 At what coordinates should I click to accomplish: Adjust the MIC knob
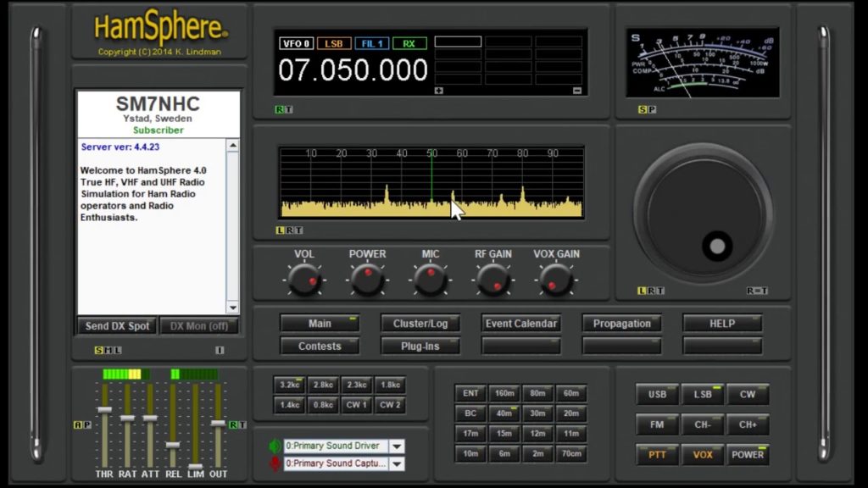pos(430,280)
